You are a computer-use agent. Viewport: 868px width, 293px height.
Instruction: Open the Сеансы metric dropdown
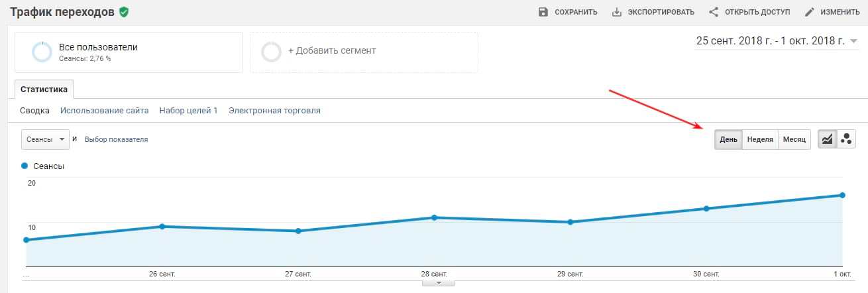tap(45, 139)
